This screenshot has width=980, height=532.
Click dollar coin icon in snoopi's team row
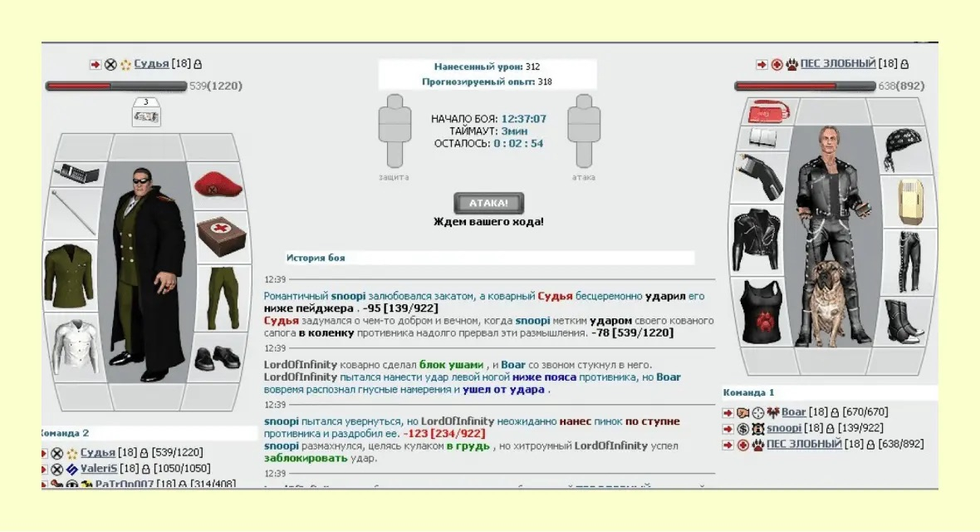[742, 429]
